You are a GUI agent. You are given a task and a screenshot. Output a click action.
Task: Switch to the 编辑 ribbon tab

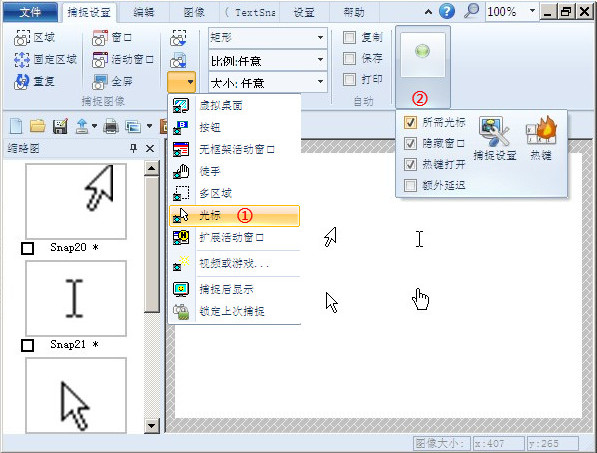point(144,13)
